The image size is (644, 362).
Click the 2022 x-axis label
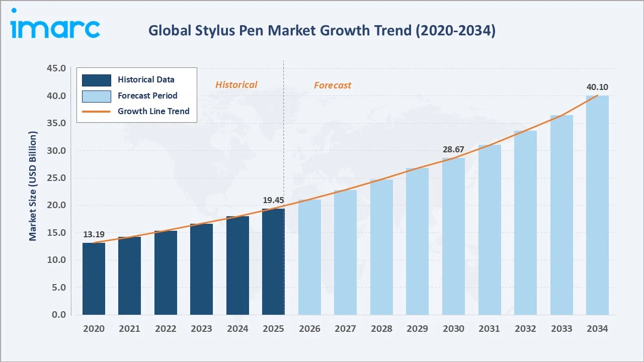pos(166,329)
